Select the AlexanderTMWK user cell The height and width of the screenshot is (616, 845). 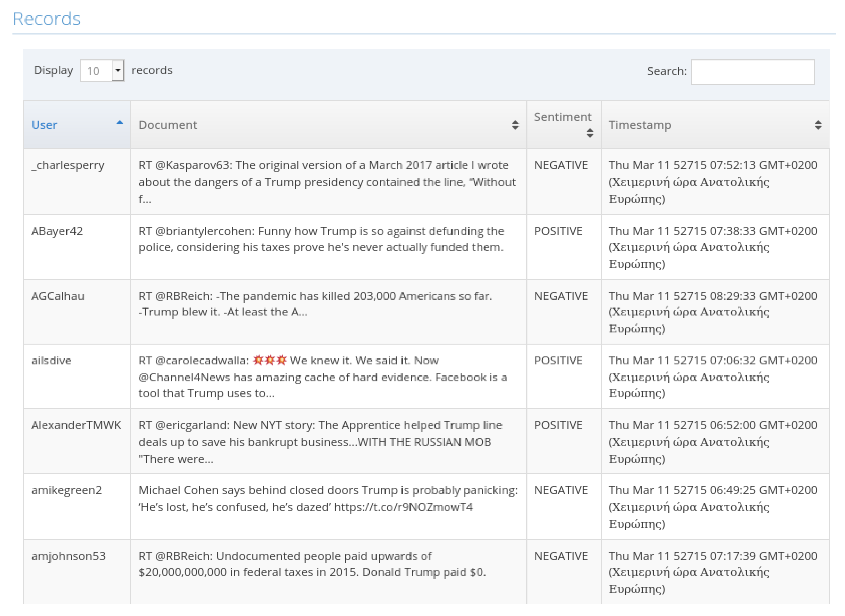[x=77, y=441]
